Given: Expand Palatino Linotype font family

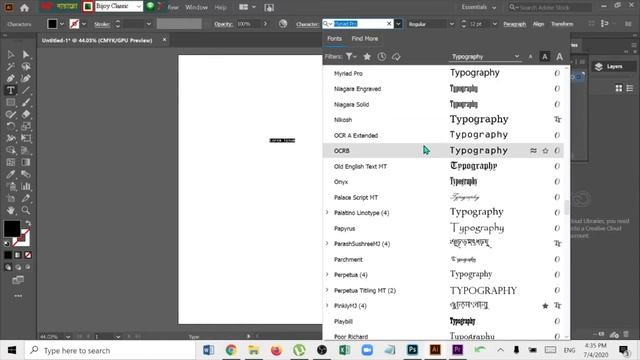Looking at the screenshot, I should [x=327, y=213].
